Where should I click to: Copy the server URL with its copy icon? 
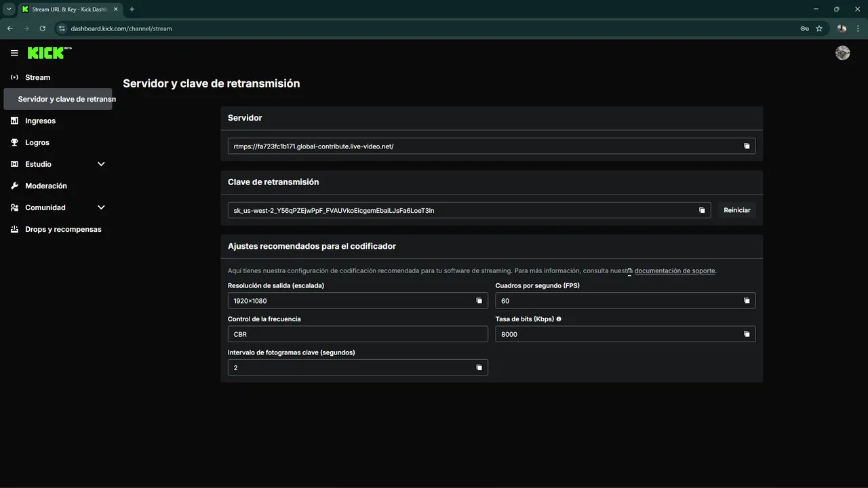point(747,146)
